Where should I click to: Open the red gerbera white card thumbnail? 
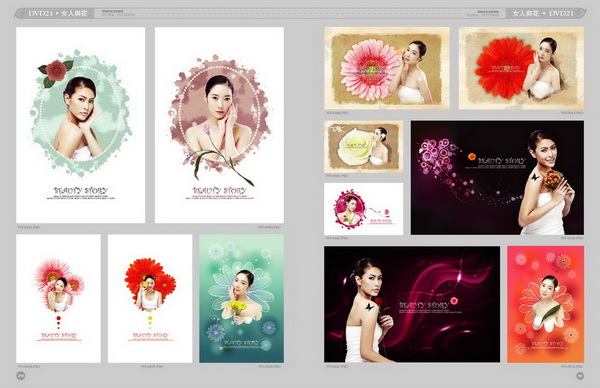[x=150, y=299]
